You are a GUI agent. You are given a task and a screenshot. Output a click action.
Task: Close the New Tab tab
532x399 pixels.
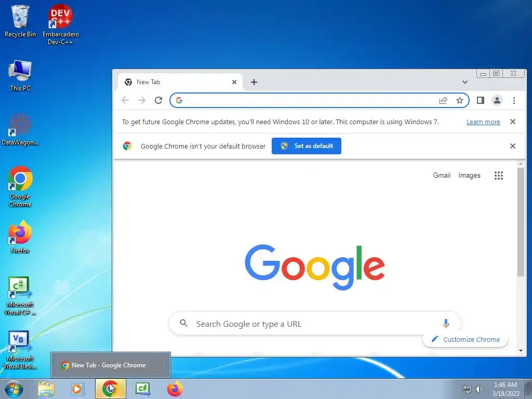point(234,82)
